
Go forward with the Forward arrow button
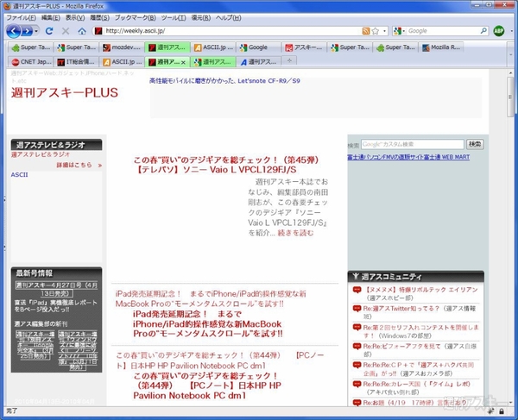(27, 31)
